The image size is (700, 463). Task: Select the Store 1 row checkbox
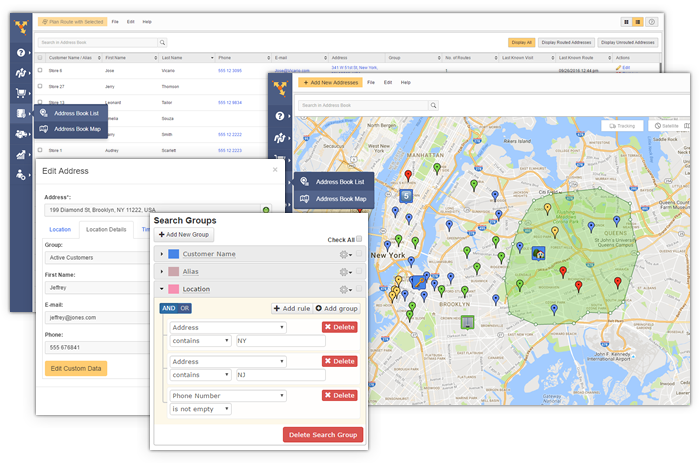[40, 150]
